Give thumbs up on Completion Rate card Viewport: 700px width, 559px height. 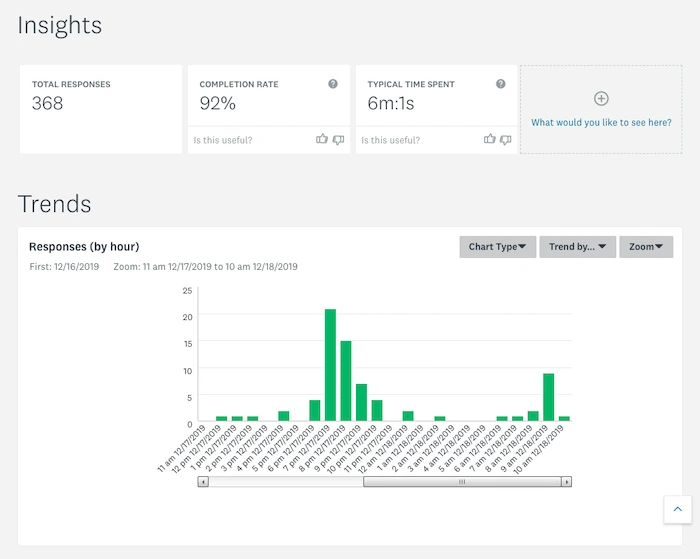pyautogui.click(x=321, y=139)
